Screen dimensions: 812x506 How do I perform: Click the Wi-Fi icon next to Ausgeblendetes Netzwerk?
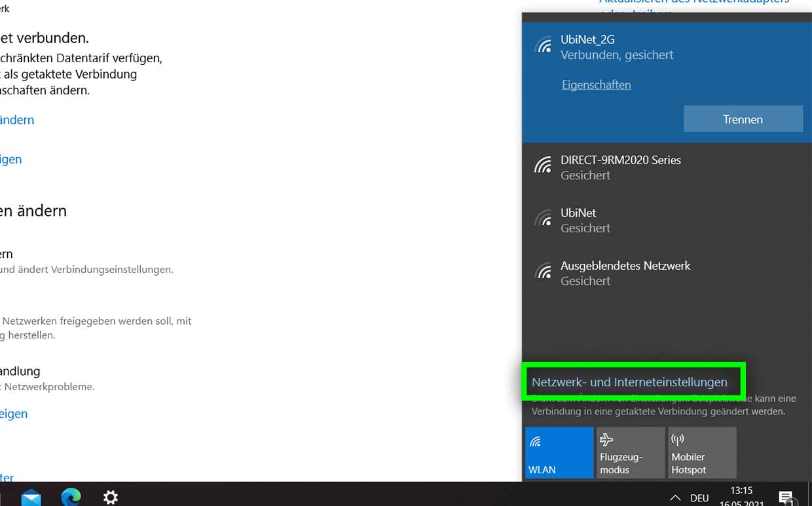(x=543, y=272)
